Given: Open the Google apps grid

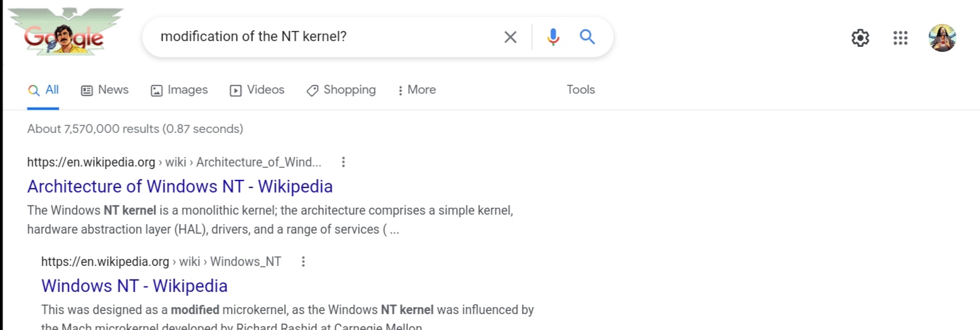Looking at the screenshot, I should tap(900, 38).
